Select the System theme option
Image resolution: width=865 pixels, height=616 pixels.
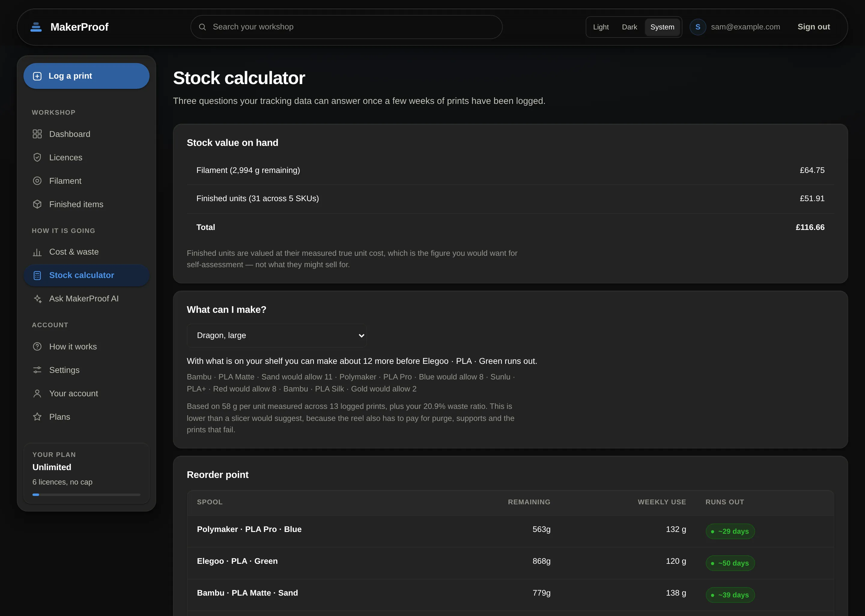pos(662,27)
